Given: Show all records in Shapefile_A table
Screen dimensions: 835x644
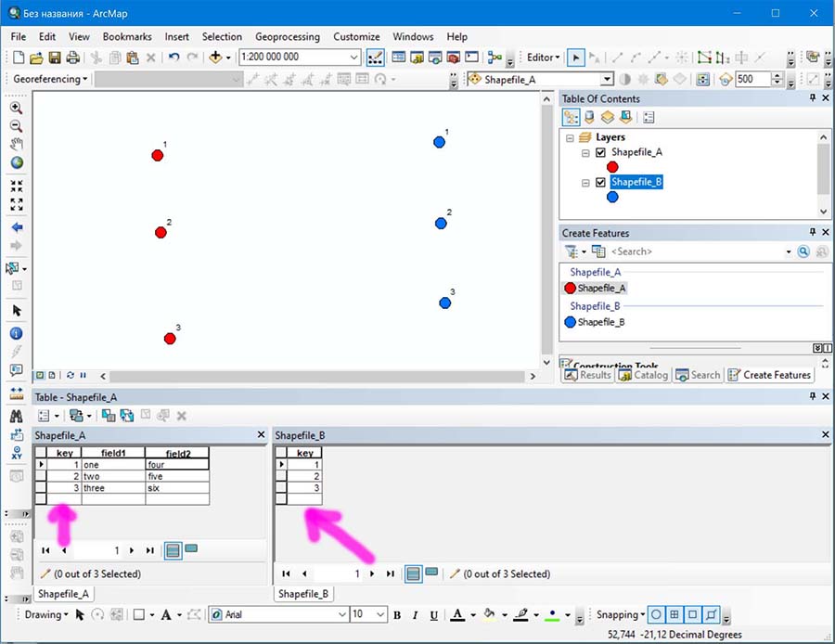Looking at the screenshot, I should 173,550.
